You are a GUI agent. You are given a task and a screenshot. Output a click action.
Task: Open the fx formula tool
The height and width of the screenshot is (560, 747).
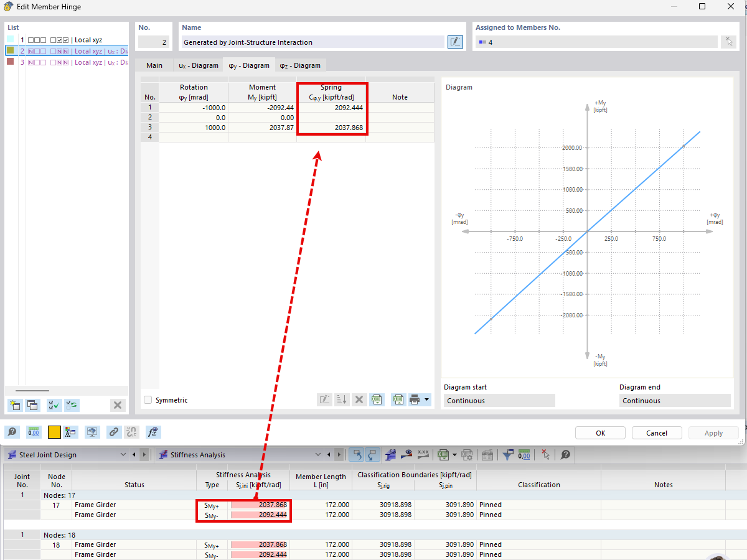(153, 432)
